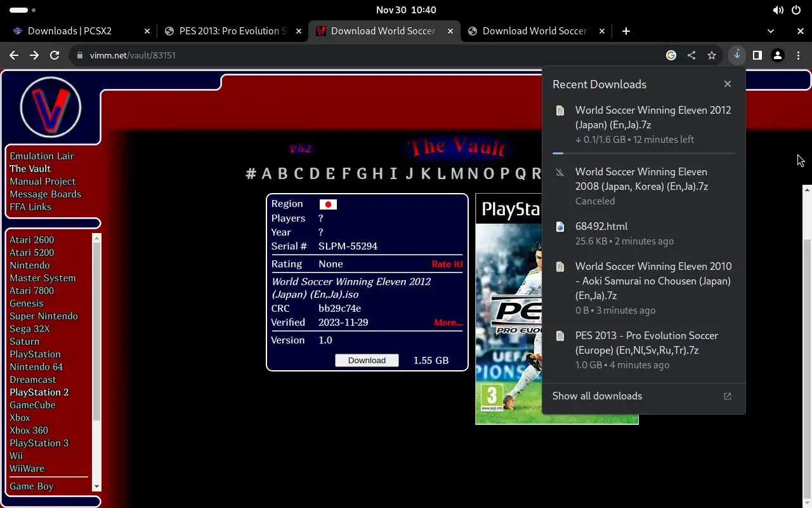Click the download progress bar for Winning Eleven 2012

[644, 153]
